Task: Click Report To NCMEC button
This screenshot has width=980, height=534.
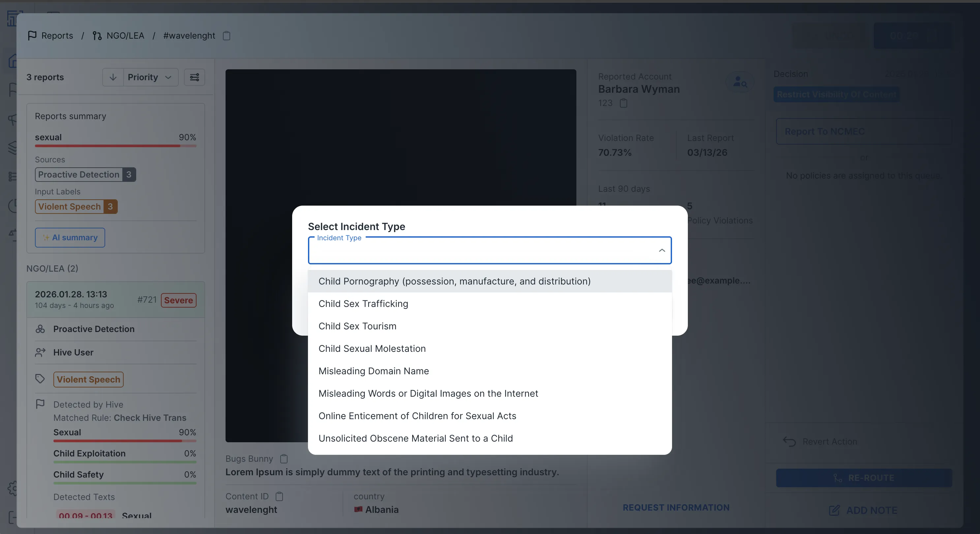Action: (x=864, y=131)
